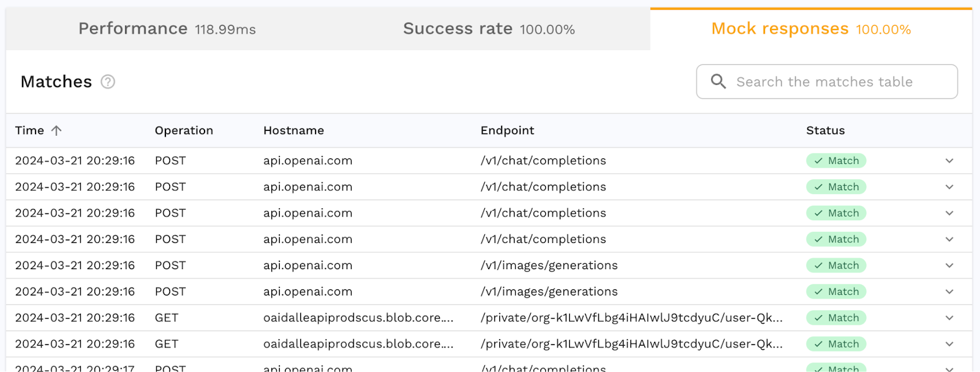Expand the second GET oaidalleapiprodscus row chevron

pos(949,344)
